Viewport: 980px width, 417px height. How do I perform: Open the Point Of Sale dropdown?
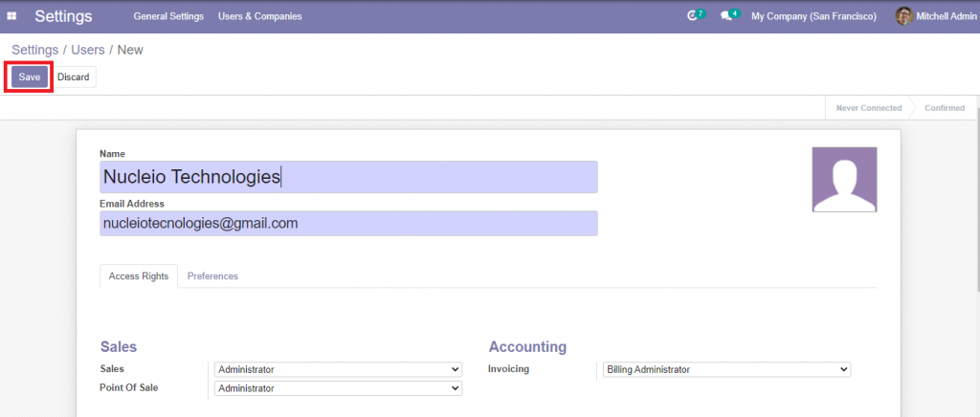pyautogui.click(x=338, y=388)
